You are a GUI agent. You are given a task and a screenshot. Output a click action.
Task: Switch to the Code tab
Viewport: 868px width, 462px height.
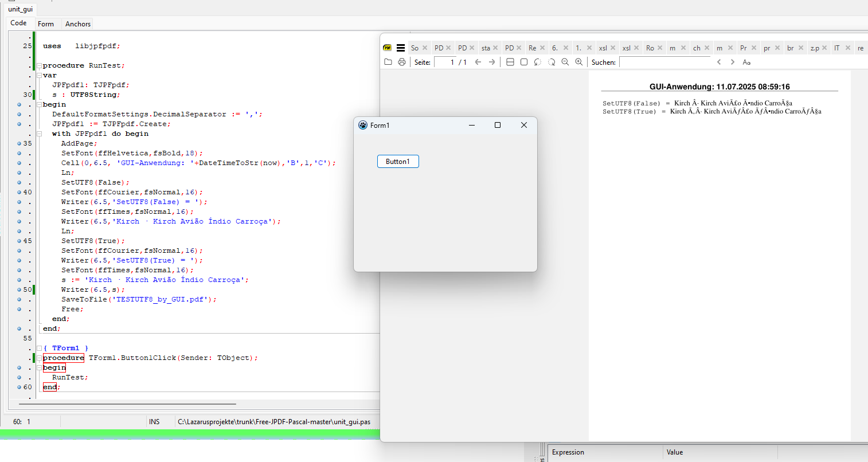[x=18, y=23]
